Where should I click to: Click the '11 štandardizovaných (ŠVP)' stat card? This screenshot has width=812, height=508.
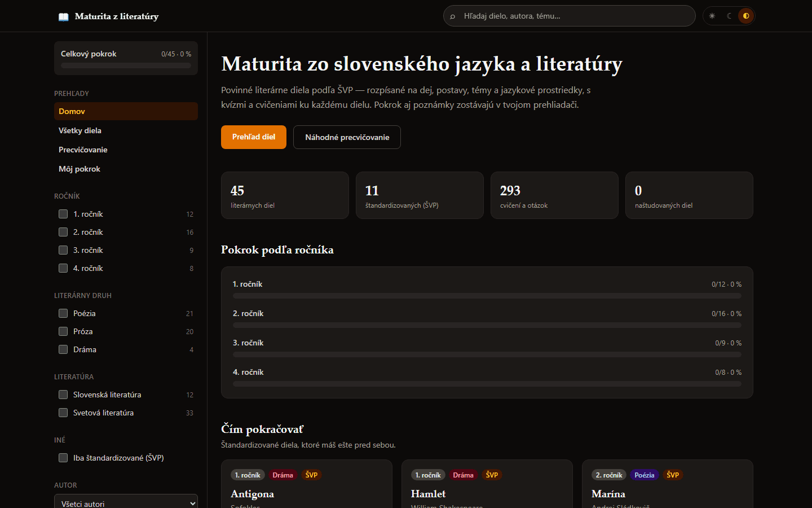[x=420, y=195]
